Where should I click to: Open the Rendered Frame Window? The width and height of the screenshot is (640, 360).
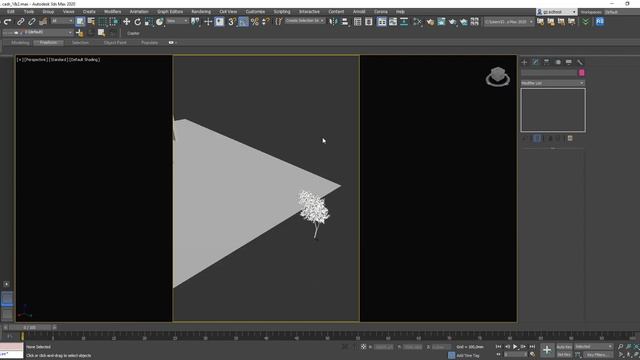point(441,22)
